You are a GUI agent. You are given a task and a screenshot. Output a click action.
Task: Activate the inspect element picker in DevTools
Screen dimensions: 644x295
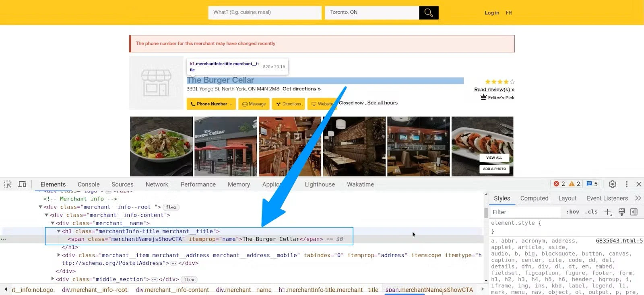tap(8, 184)
